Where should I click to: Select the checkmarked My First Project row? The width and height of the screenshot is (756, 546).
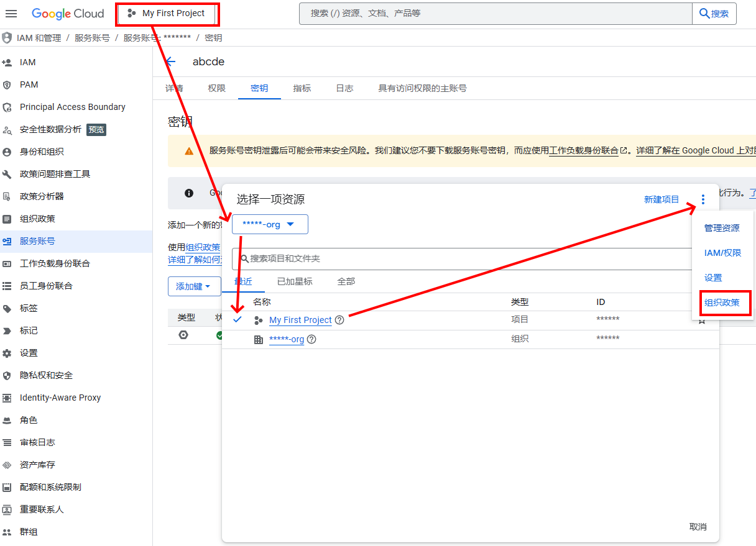click(x=470, y=320)
